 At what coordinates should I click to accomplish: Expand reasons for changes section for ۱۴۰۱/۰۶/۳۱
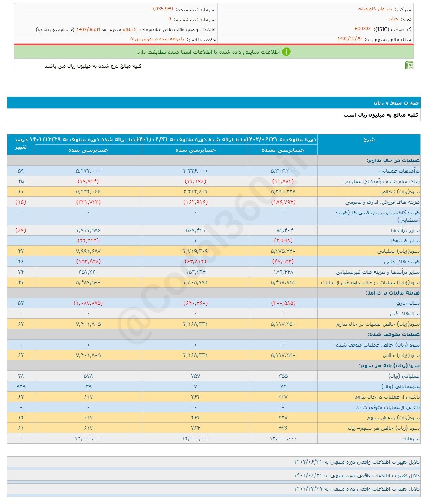356,475
